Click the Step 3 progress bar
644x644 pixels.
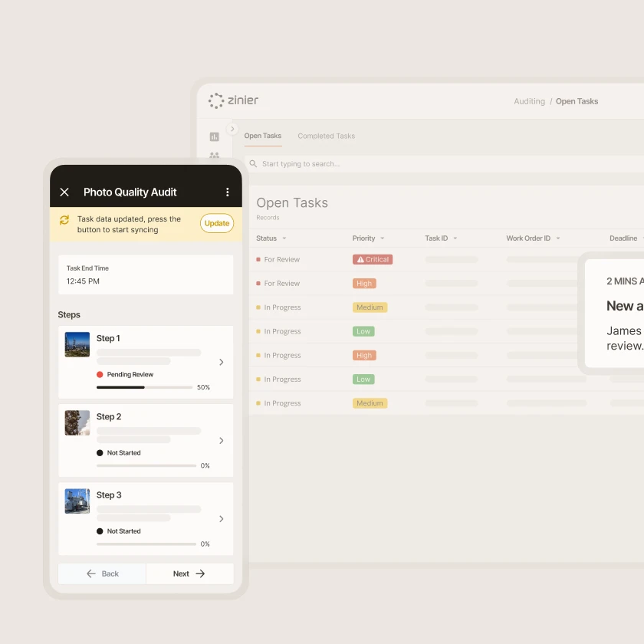click(x=146, y=544)
